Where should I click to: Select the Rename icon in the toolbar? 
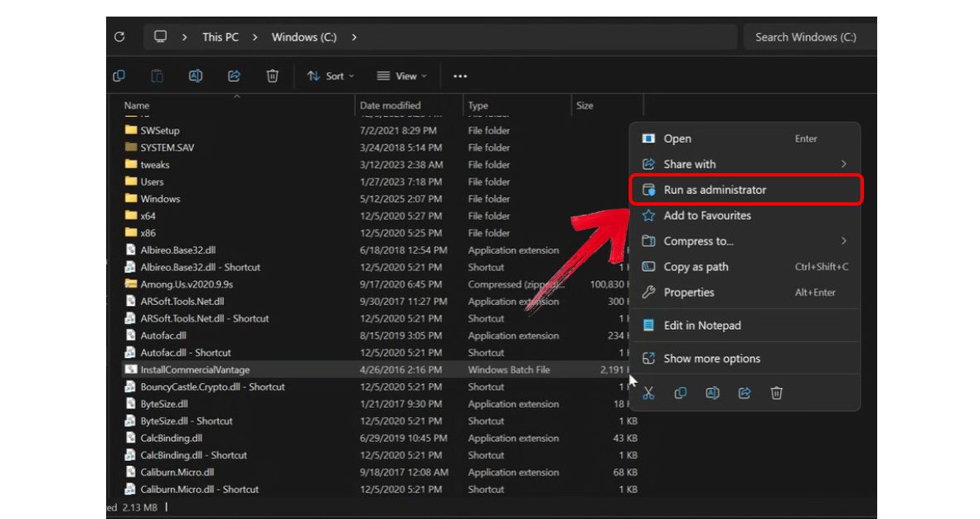click(x=195, y=75)
